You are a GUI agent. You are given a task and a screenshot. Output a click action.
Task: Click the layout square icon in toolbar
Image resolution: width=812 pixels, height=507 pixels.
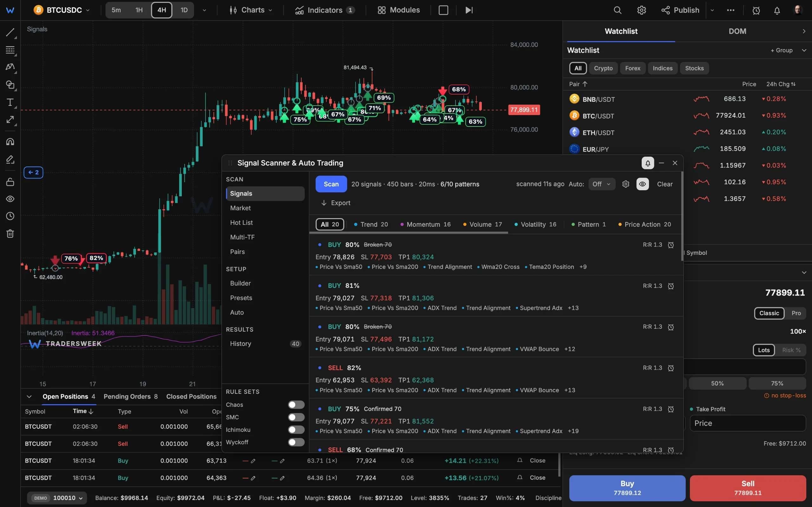click(443, 10)
